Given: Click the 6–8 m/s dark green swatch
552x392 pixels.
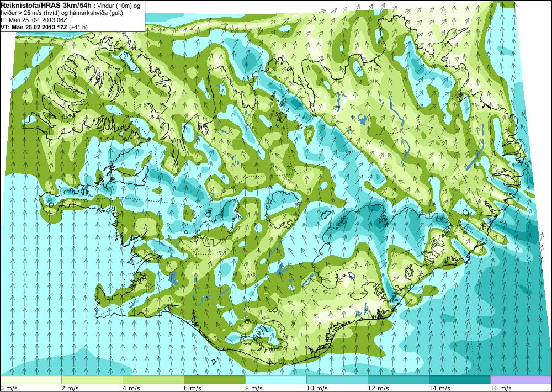Looking at the screenshot, I should click(215, 380).
